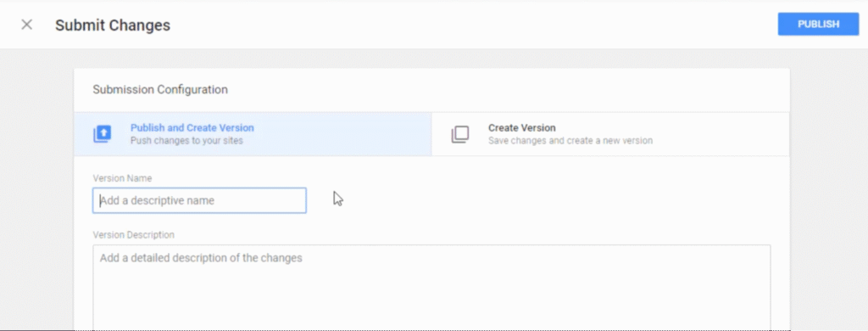Click the 'Submit Changes' title text

(113, 25)
